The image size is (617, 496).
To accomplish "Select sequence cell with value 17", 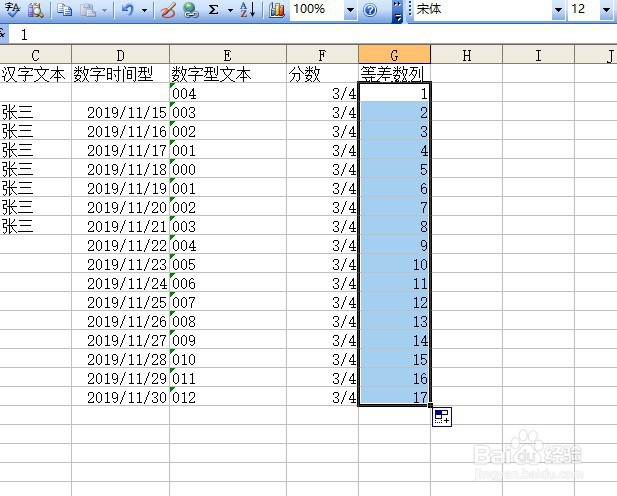I will 394,397.
